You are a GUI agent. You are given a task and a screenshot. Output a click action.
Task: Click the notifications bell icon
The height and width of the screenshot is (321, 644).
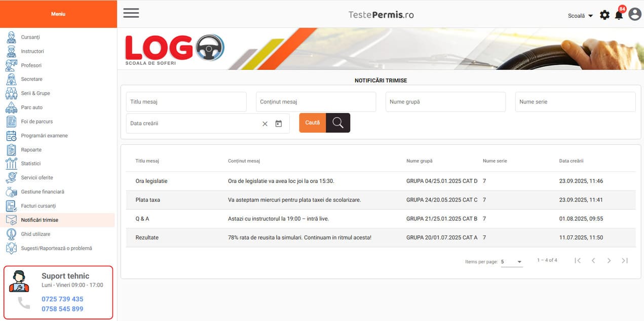pyautogui.click(x=619, y=15)
